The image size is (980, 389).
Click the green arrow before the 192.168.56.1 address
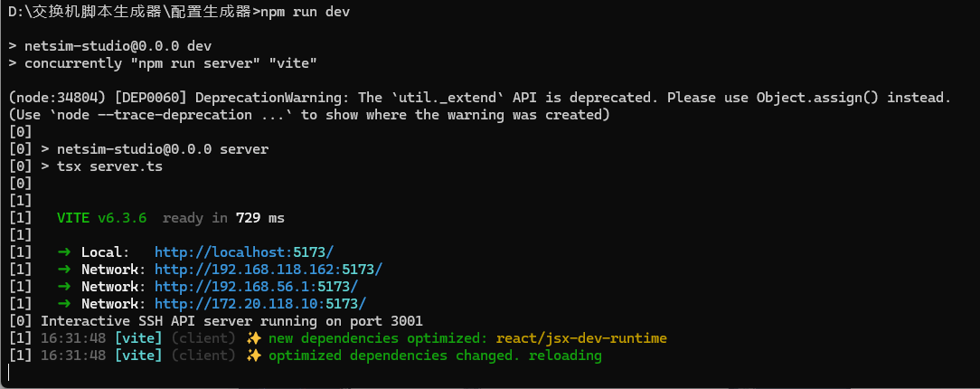click(63, 287)
